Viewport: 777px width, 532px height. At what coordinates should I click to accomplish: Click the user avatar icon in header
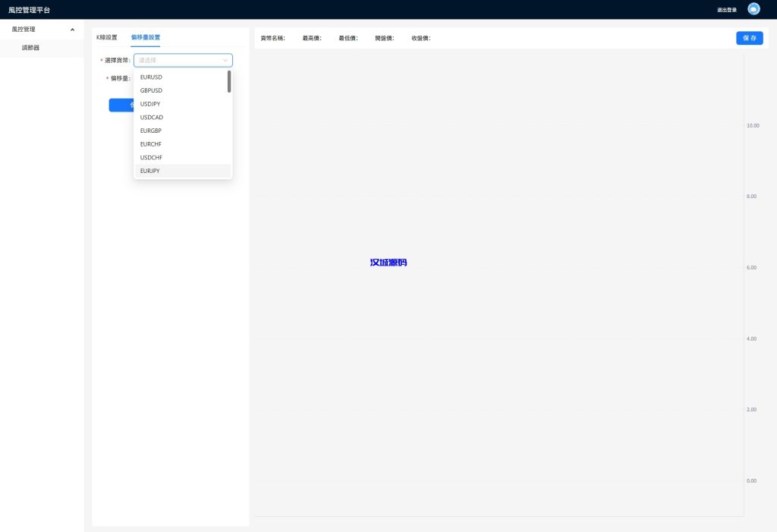753,9
